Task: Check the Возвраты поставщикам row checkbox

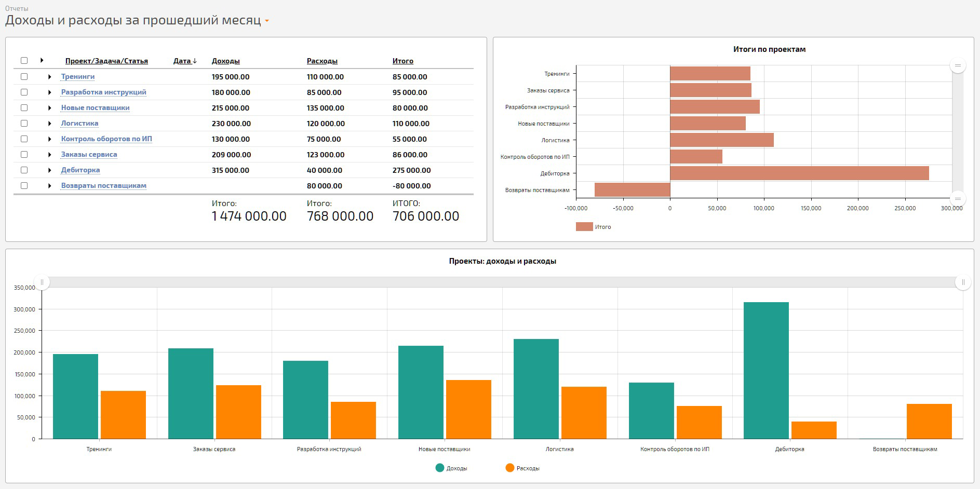Action: 24,185
